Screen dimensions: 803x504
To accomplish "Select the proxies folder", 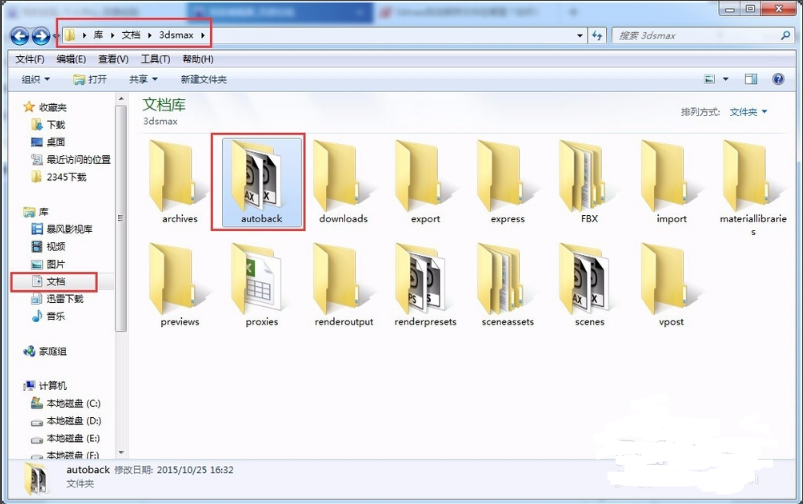I will pyautogui.click(x=262, y=285).
